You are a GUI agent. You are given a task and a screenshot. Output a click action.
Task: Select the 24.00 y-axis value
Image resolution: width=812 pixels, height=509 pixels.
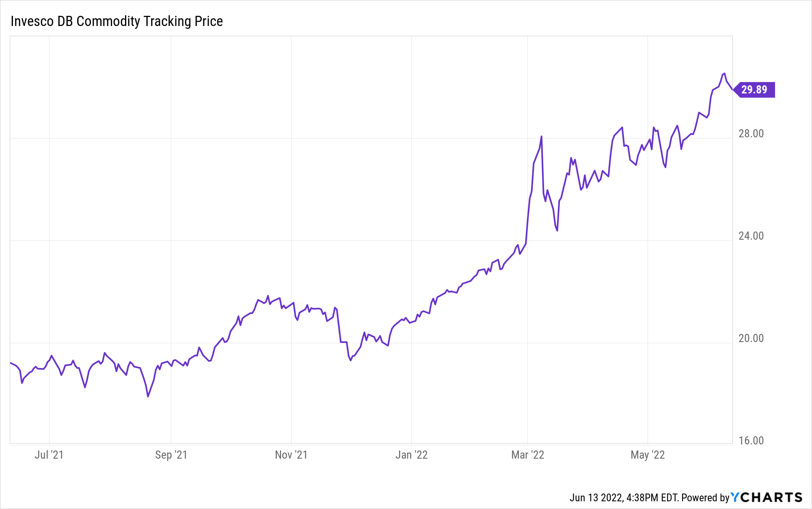(x=751, y=236)
